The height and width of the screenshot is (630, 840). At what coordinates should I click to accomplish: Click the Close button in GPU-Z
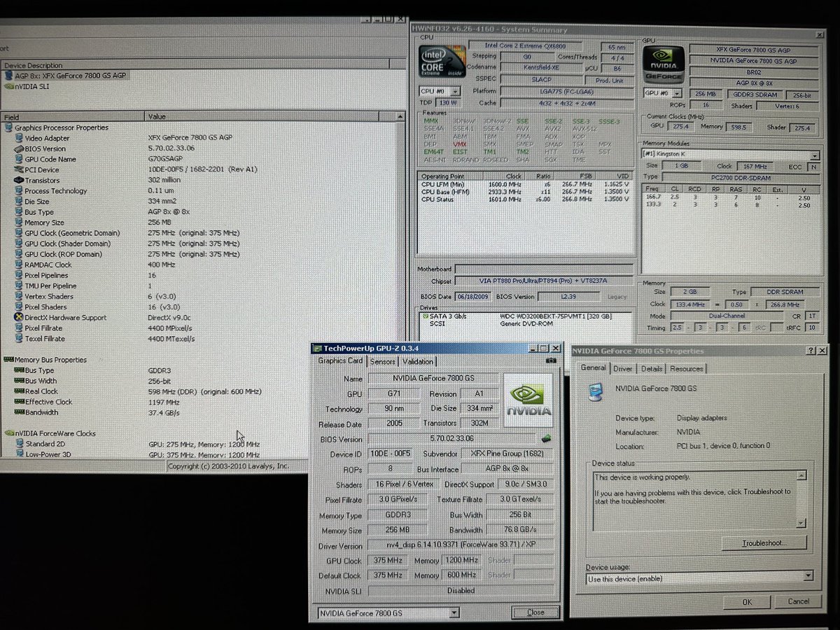[x=535, y=612]
